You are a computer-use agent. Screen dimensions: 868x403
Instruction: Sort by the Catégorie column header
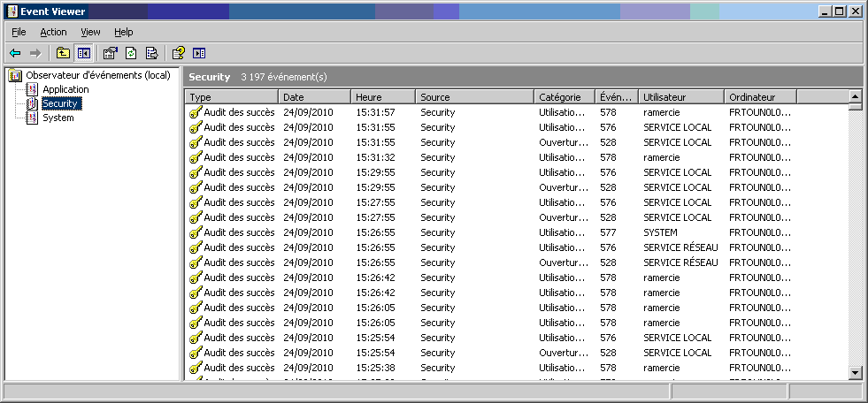click(x=564, y=97)
